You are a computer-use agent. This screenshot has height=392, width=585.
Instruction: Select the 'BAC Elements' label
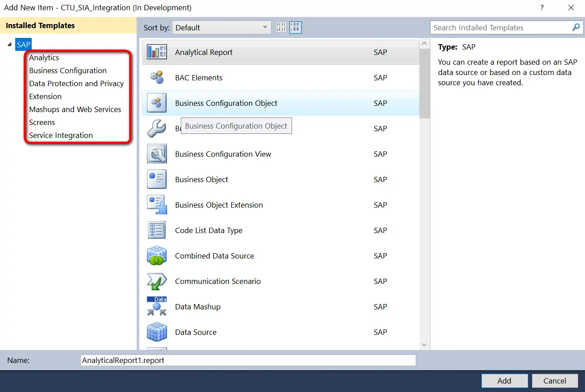[x=199, y=78]
